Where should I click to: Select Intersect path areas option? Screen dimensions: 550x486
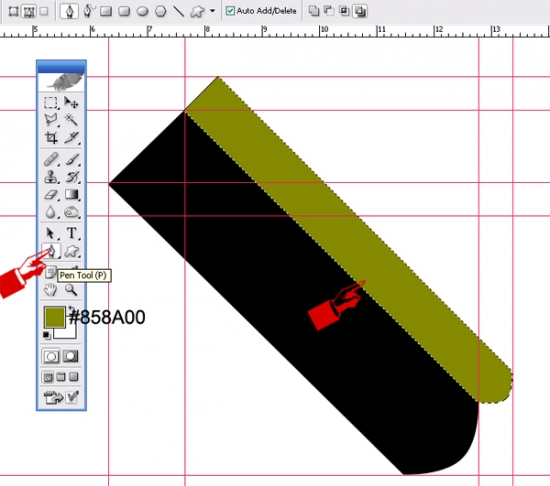pyautogui.click(x=344, y=11)
